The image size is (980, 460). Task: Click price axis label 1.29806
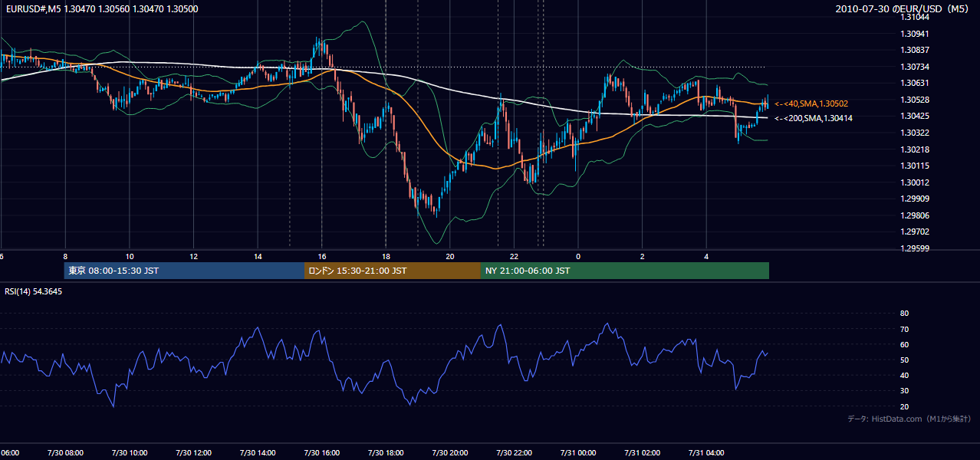pyautogui.click(x=916, y=215)
